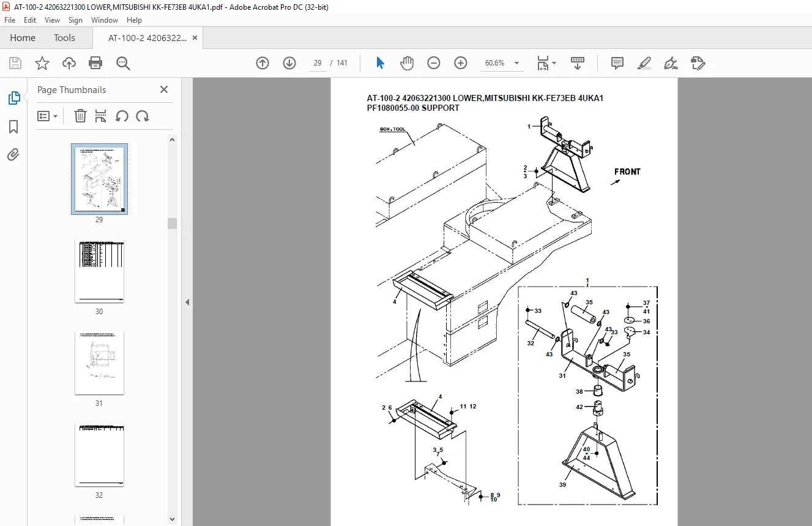Open the File menu
The image size is (812, 526).
click(10, 20)
